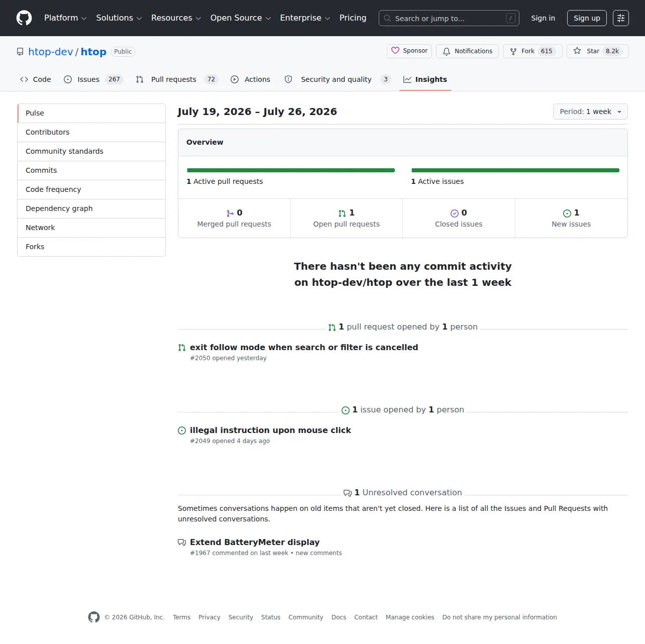Screen dimensions: 645x644
Task: Open the Terms footer link
Action: [x=181, y=617]
